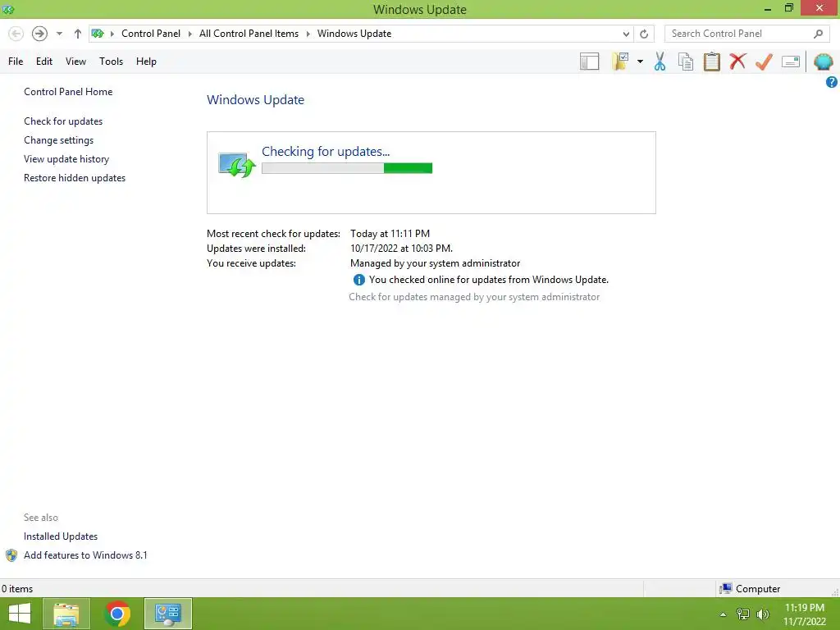
Task: Select Control Panel in the breadcrumb
Action: (151, 34)
